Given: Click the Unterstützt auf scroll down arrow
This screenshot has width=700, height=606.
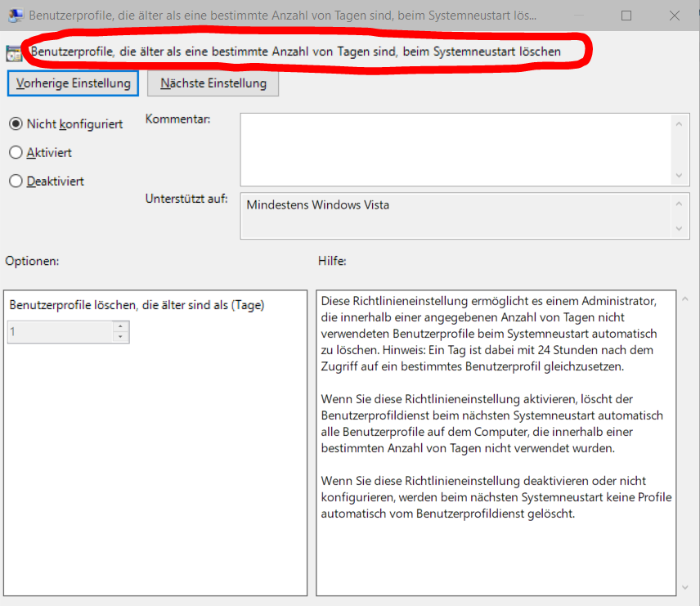Looking at the screenshot, I should pos(679,229).
